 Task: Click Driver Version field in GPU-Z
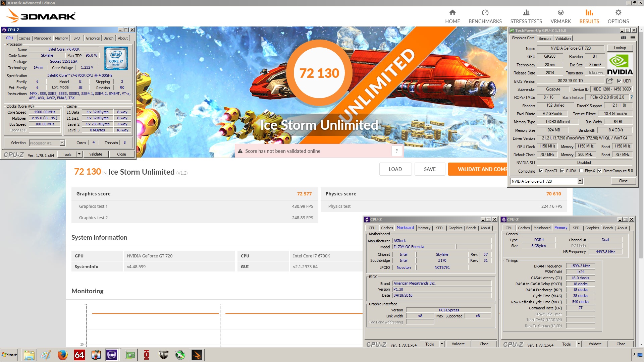[584, 138]
